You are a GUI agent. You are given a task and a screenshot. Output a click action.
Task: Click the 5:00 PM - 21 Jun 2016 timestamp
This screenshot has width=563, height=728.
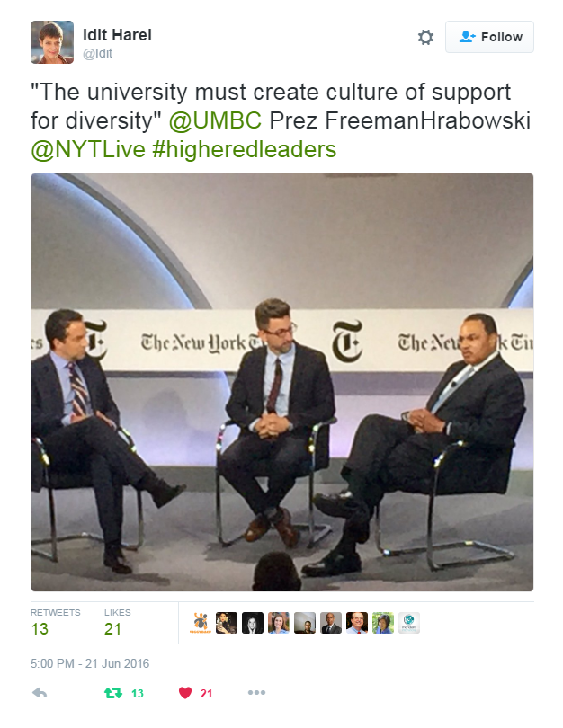click(90, 663)
